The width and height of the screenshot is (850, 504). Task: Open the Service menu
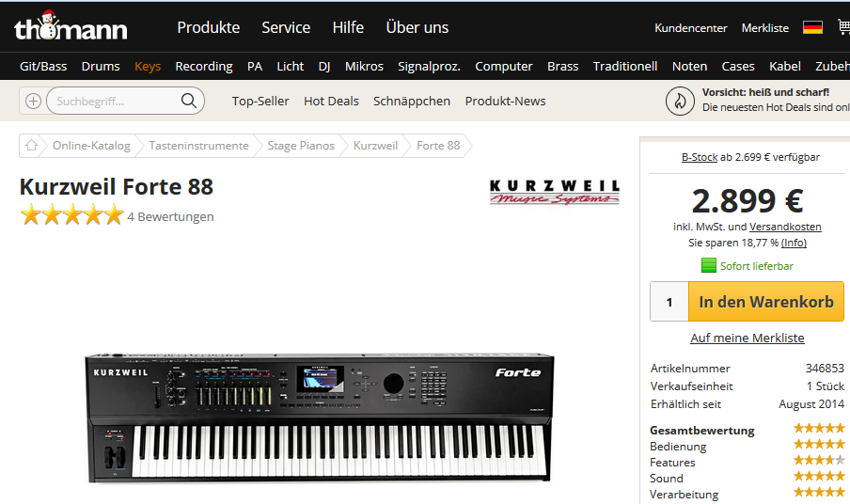click(286, 27)
